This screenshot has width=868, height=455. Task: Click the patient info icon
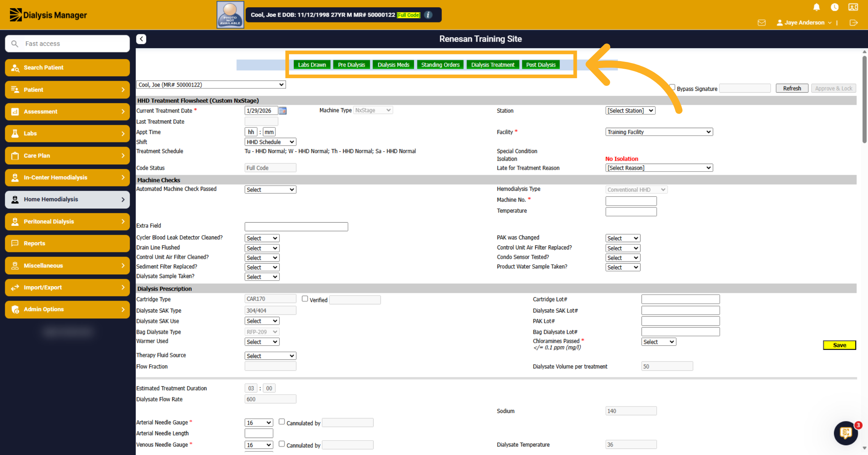click(428, 15)
